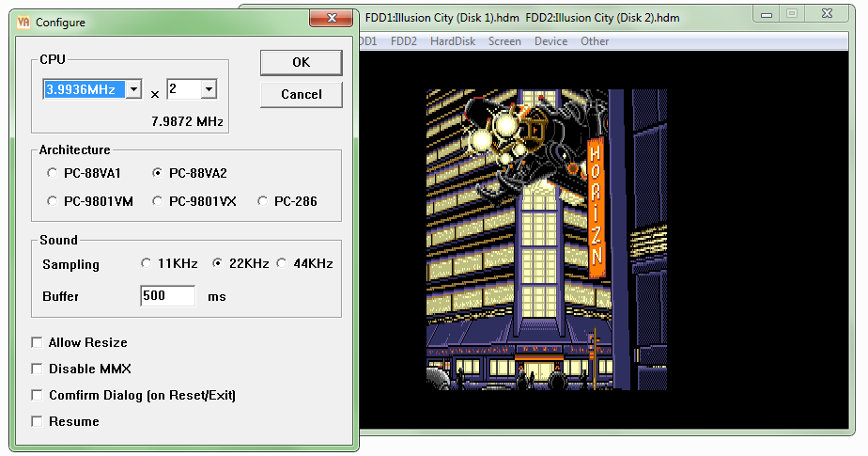Image resolution: width=868 pixels, height=456 pixels.
Task: Click the 7.9872 MHz resulting clock text
Action: (x=187, y=121)
